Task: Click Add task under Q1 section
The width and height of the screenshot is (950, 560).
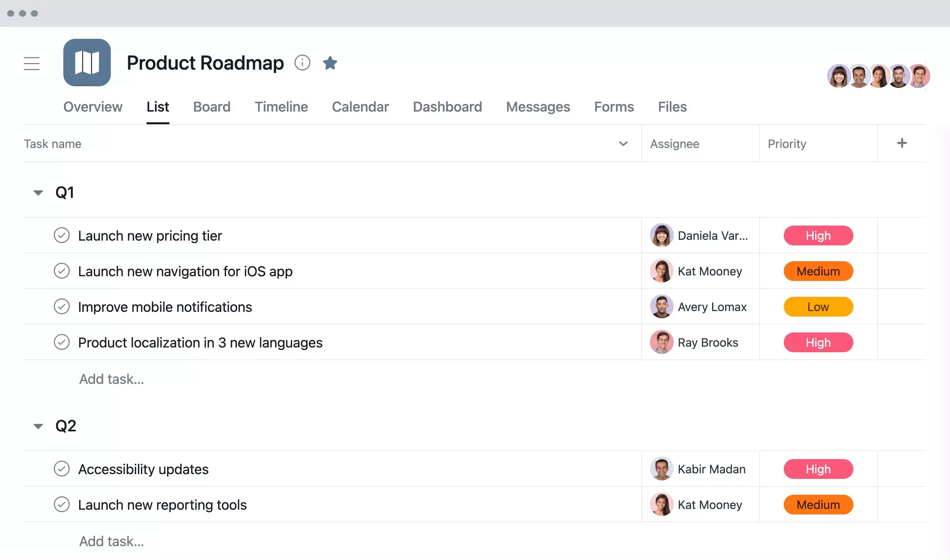Action: (111, 379)
